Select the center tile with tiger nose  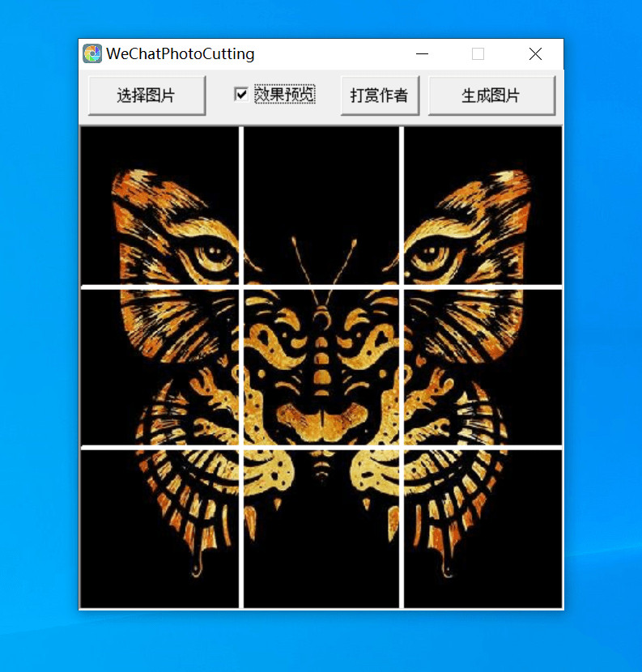[x=321, y=368]
